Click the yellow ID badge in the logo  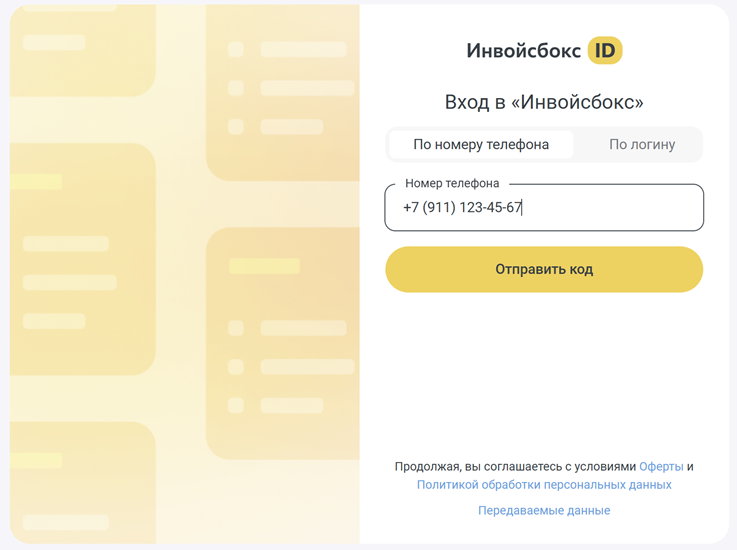coord(605,50)
